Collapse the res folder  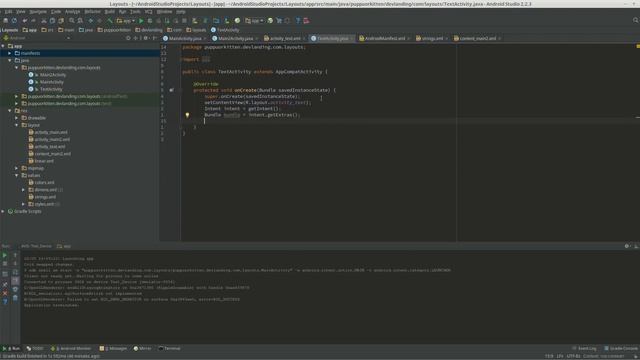pyautogui.click(x=10, y=111)
